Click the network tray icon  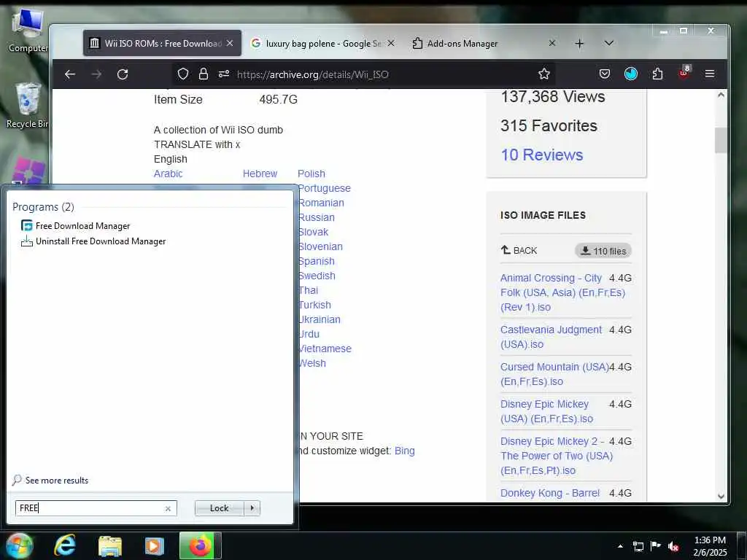pos(638,546)
